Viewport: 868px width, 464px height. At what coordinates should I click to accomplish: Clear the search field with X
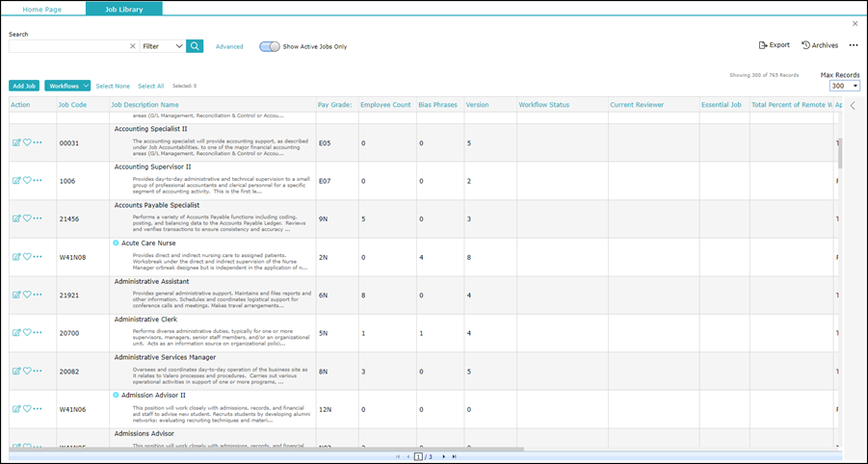[x=133, y=46]
